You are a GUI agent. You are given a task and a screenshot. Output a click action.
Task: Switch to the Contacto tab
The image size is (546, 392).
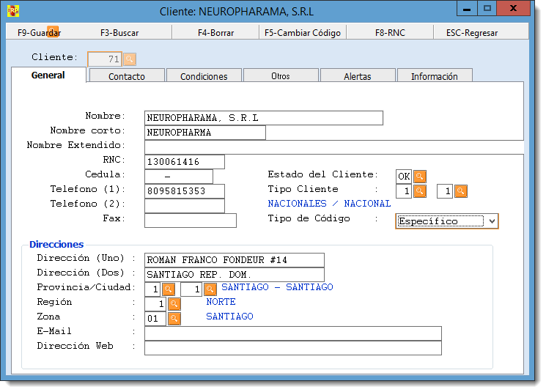point(127,76)
